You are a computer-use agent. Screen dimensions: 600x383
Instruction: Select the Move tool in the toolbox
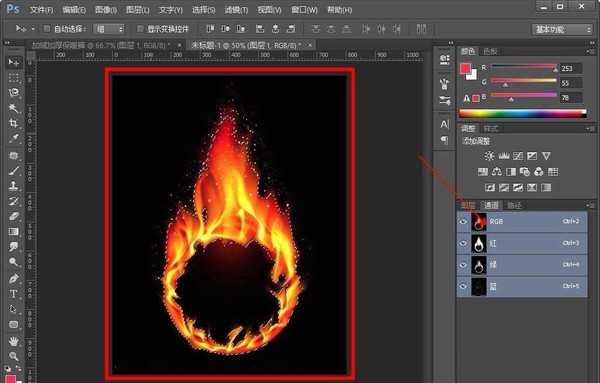[x=14, y=62]
